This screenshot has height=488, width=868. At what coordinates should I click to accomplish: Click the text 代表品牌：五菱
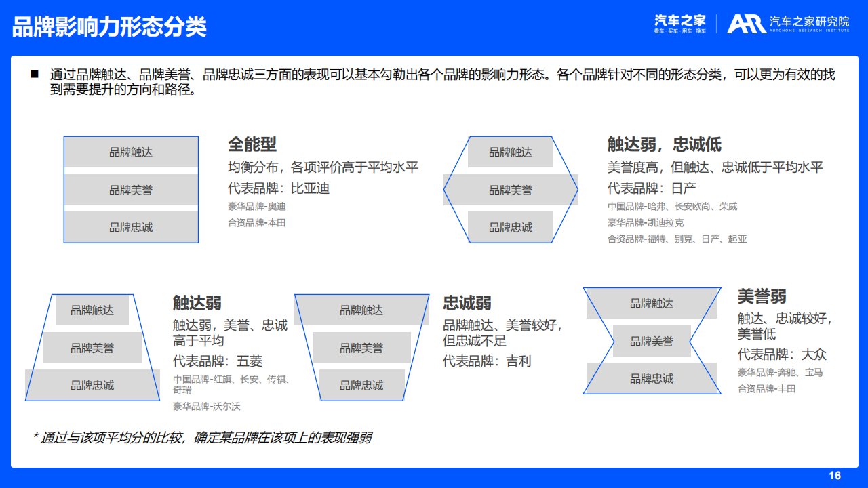click(x=218, y=361)
